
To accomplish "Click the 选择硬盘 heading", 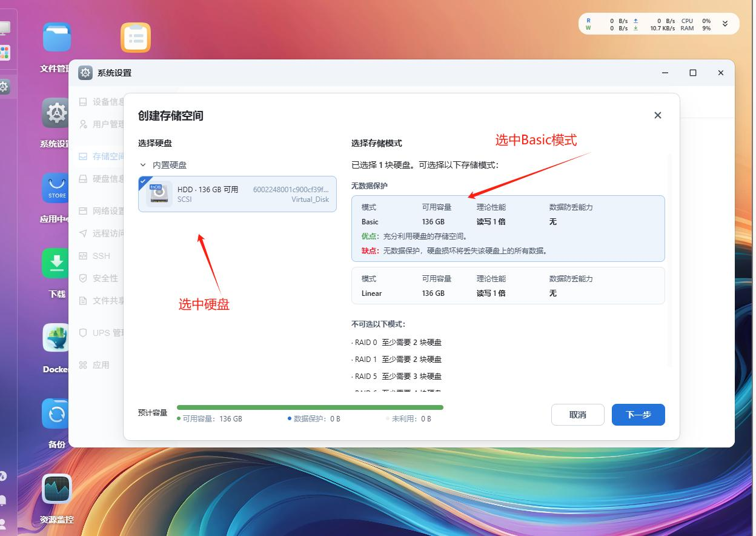I will pyautogui.click(x=155, y=144).
